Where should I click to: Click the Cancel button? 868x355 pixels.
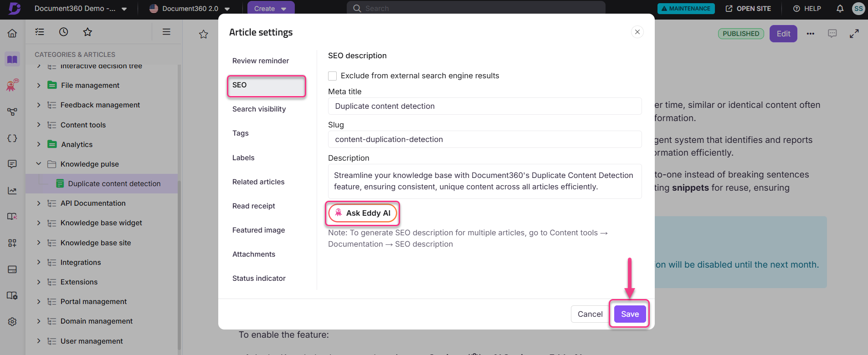click(590, 314)
